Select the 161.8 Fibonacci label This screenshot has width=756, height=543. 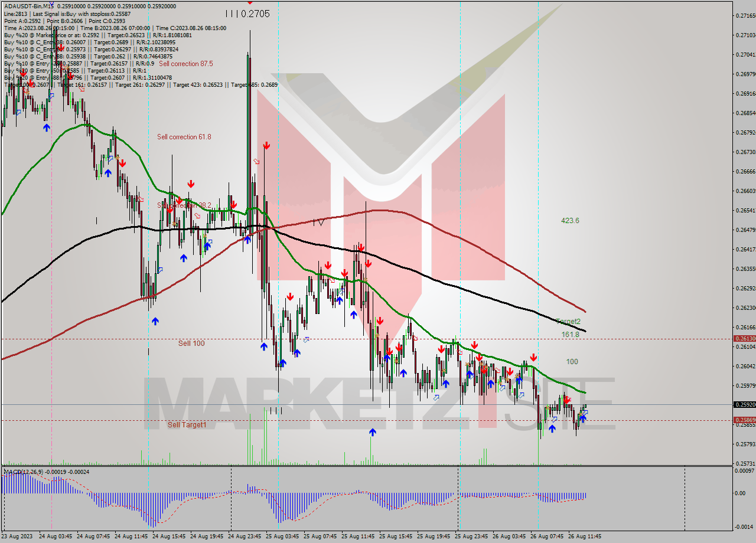click(570, 334)
